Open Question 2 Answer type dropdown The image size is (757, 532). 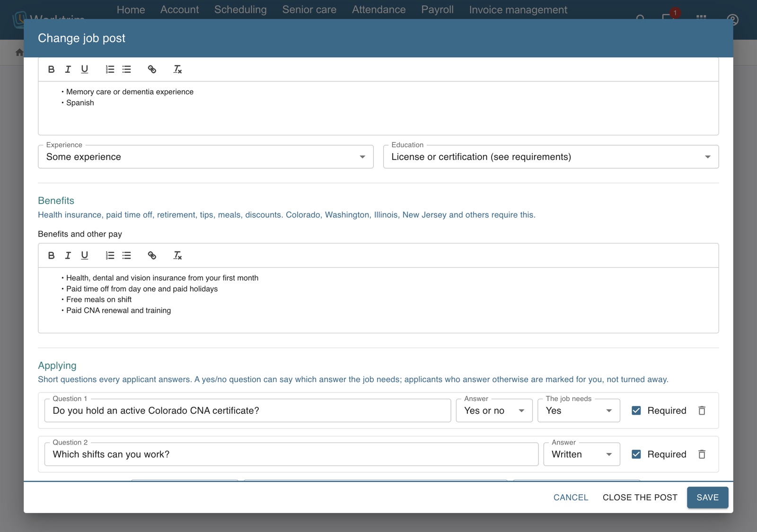pyautogui.click(x=581, y=454)
